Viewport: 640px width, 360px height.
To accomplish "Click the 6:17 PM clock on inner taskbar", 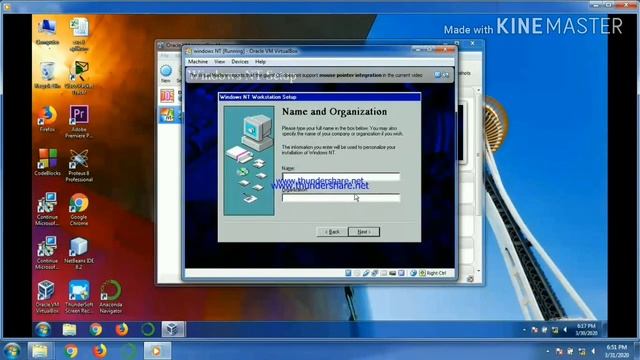I will (587, 329).
